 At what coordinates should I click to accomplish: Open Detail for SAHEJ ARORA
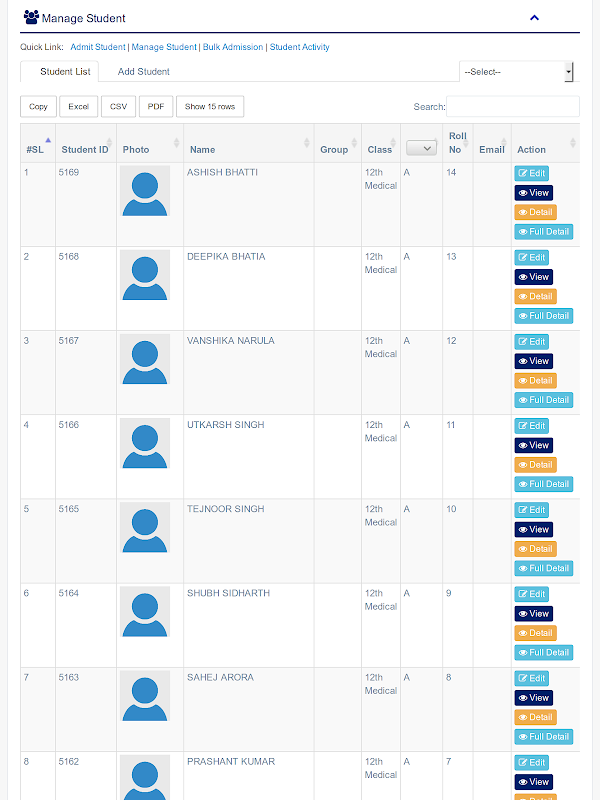(535, 717)
